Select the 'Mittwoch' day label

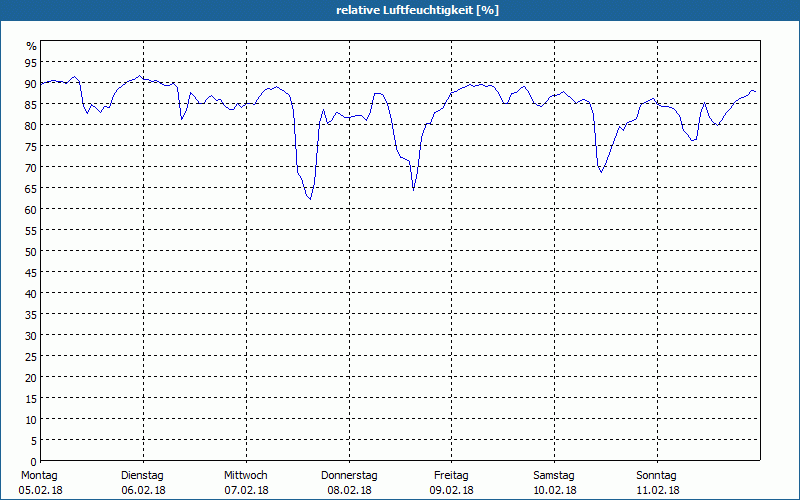[245, 475]
